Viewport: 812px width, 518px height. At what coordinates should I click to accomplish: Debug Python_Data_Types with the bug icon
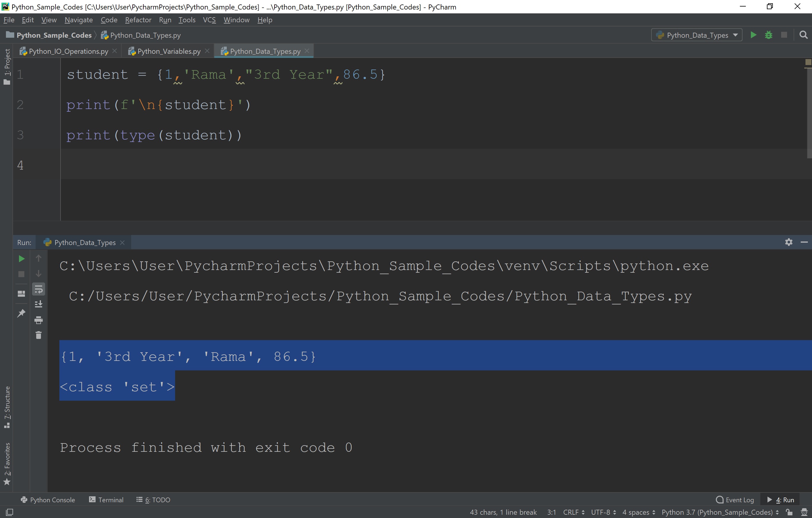click(x=769, y=35)
